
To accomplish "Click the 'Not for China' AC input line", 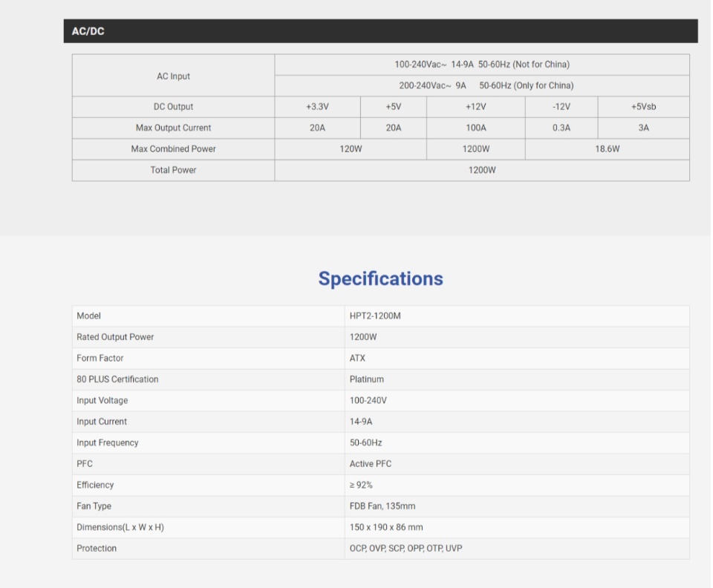I will pos(481,65).
